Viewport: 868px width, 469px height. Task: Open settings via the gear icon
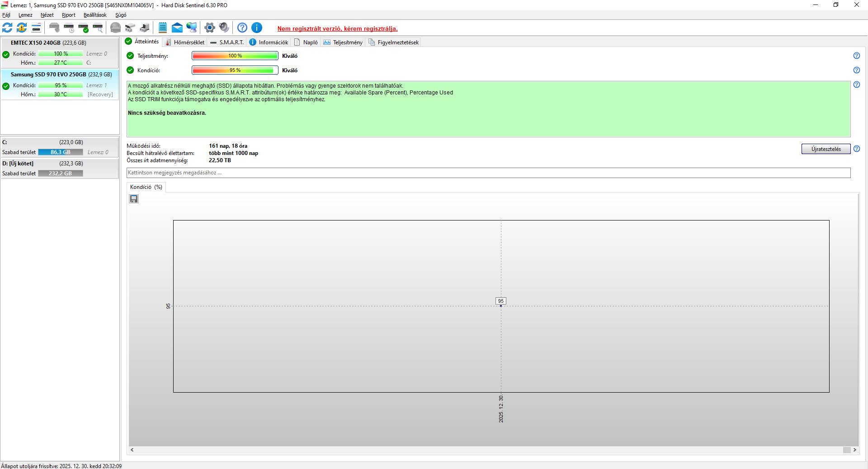[209, 28]
